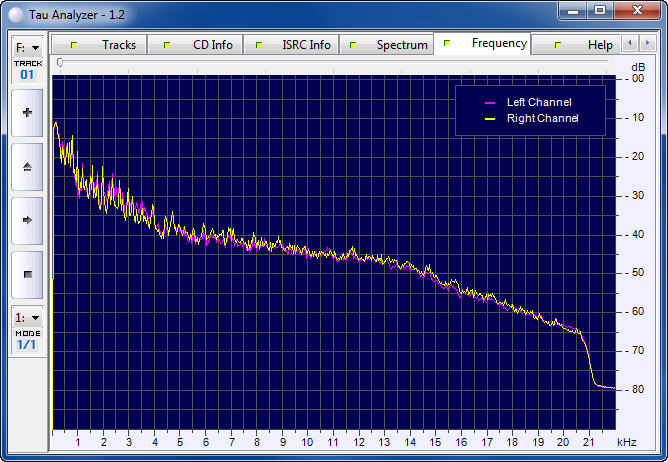Screen dimensions: 668x462
Task: Click the track number 01 indicator
Action: [27, 75]
